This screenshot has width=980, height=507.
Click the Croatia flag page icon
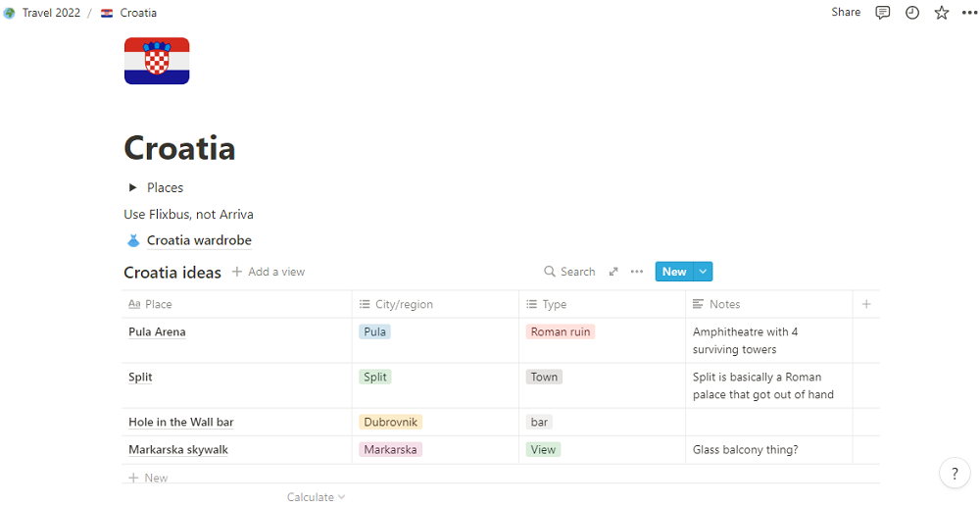(x=157, y=61)
